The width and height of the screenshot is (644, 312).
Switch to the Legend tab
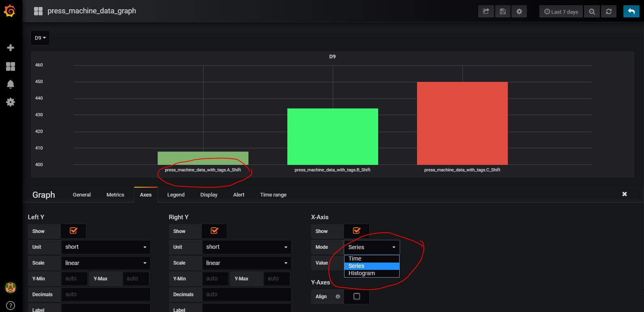[176, 194]
